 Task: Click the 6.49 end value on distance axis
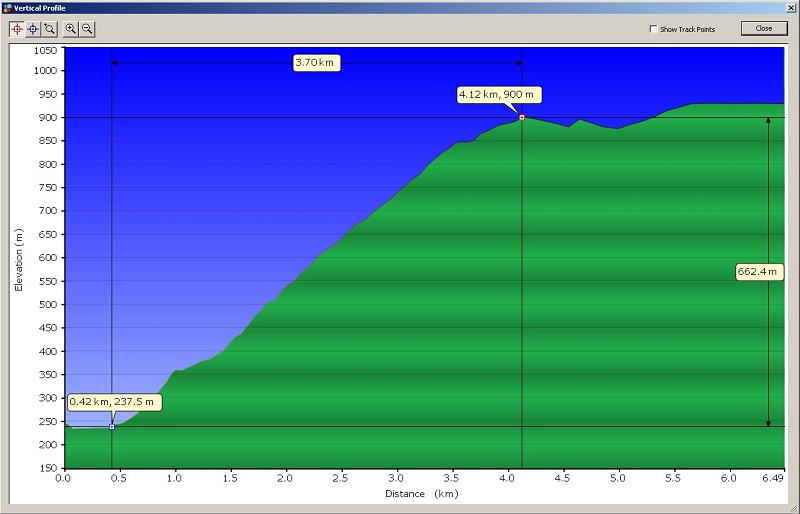[x=773, y=479]
